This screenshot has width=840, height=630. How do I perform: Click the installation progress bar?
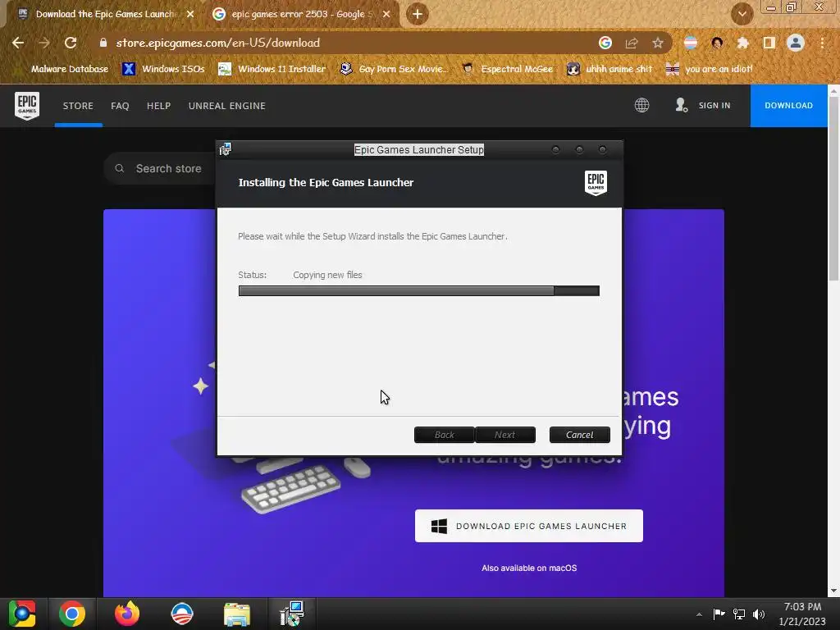(x=419, y=290)
